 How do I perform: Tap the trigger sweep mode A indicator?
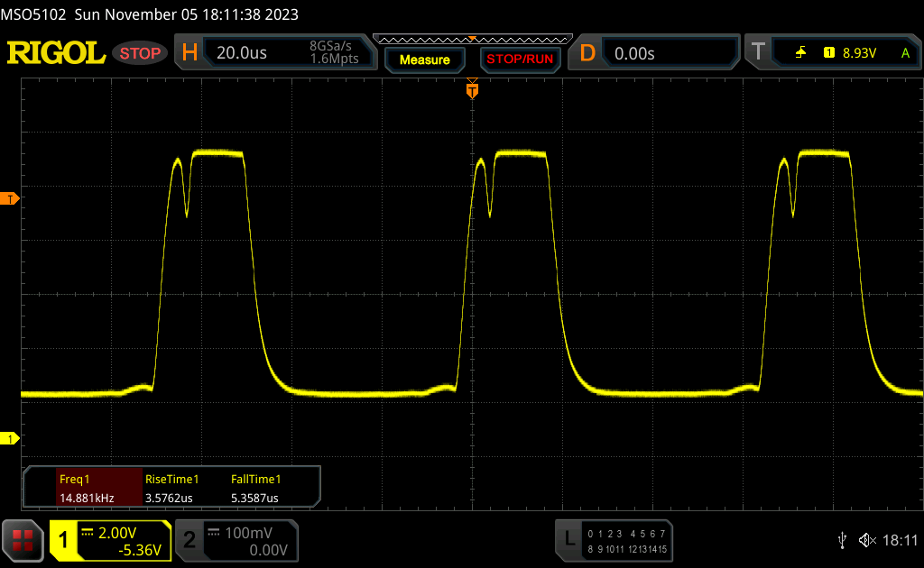click(905, 53)
